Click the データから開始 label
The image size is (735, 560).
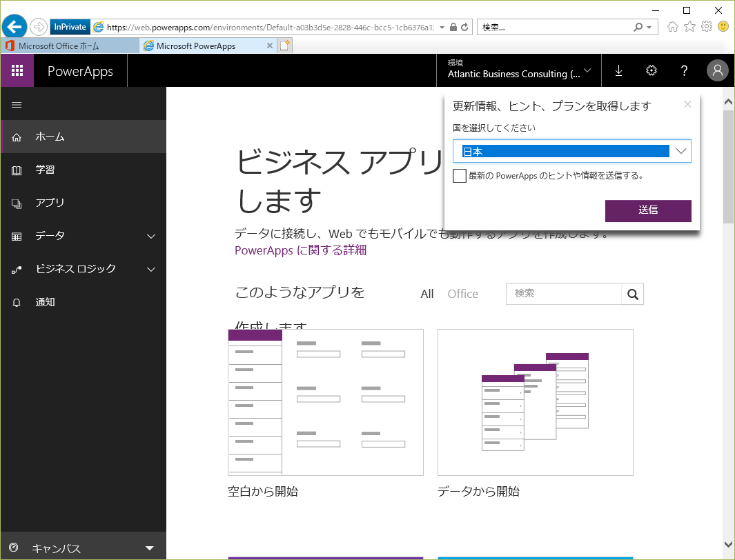478,492
